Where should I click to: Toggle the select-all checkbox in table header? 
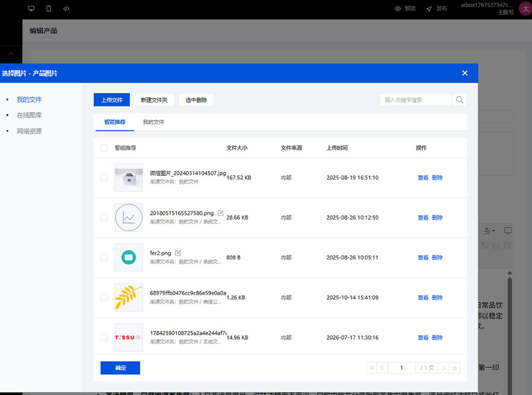pos(104,148)
